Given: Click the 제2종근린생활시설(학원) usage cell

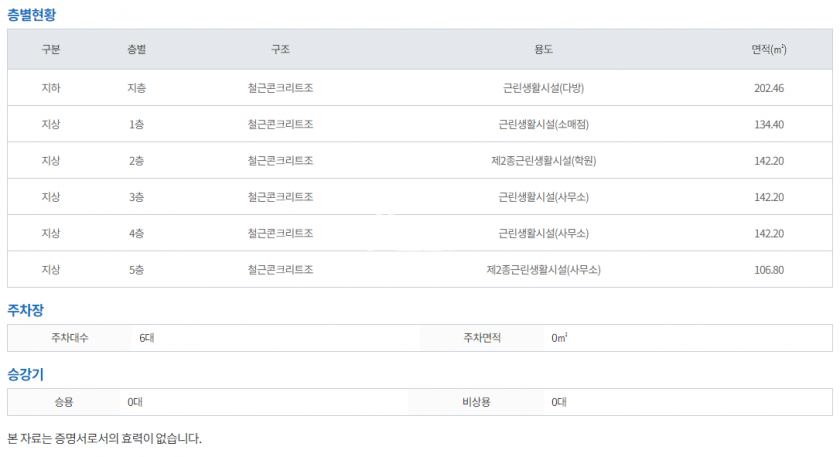Looking at the screenshot, I should (543, 161).
